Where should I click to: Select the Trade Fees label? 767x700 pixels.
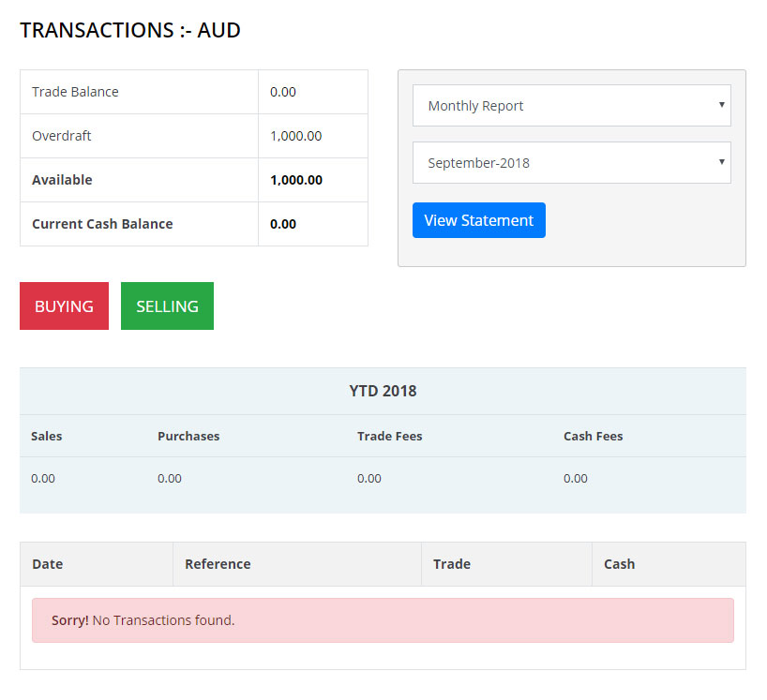tap(389, 436)
